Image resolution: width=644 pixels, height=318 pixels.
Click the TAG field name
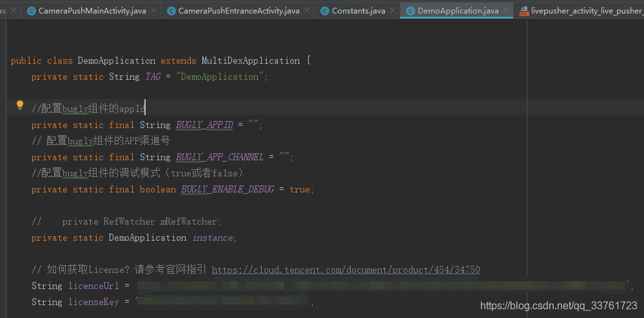[x=153, y=77]
